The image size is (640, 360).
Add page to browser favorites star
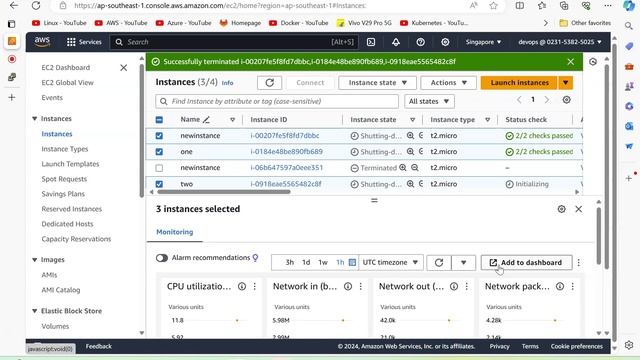(x=493, y=6)
